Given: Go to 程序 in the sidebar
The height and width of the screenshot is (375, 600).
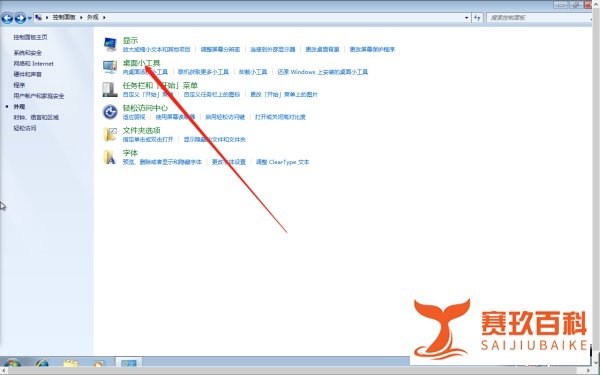Looking at the screenshot, I should coord(19,85).
